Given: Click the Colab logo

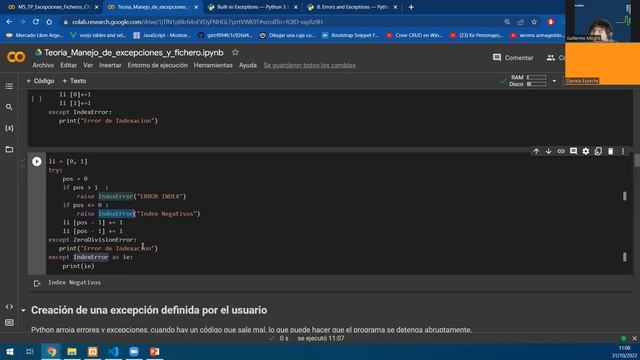Looking at the screenshot, I should 16,57.
